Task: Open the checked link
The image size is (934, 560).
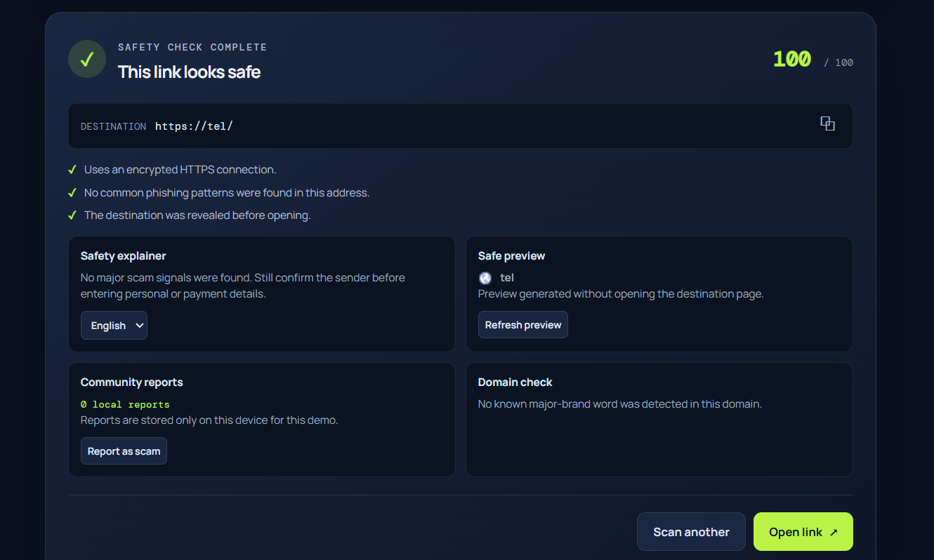Action: pos(803,532)
